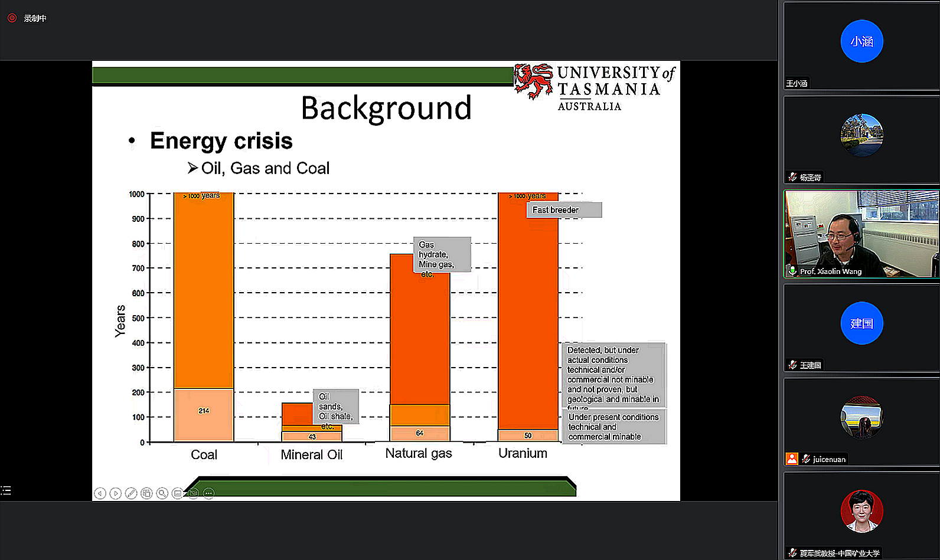Viewport: 940px width, 560px height.
Task: Toggle the subtitles icon in slideshow toolbar
Action: 177,493
